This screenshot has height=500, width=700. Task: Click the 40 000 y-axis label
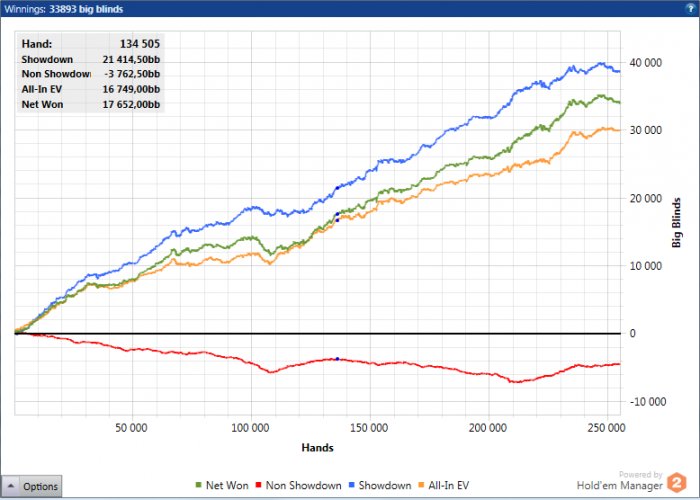tap(646, 63)
